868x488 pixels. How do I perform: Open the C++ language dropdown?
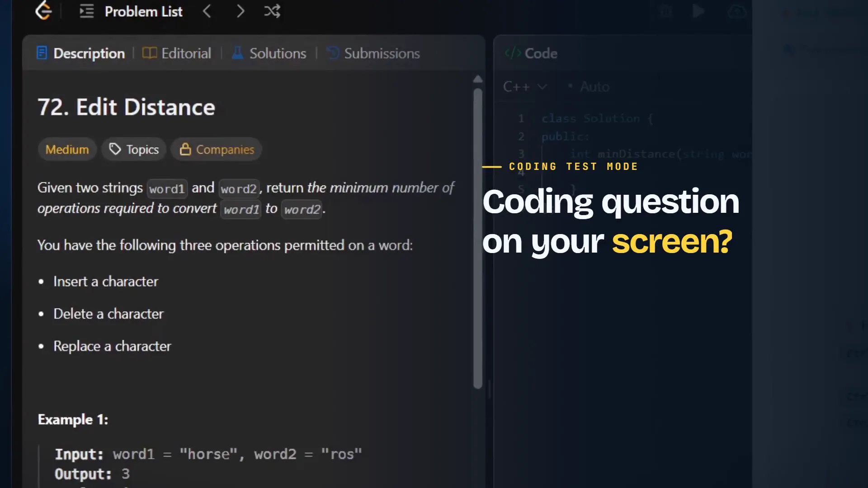(x=525, y=87)
